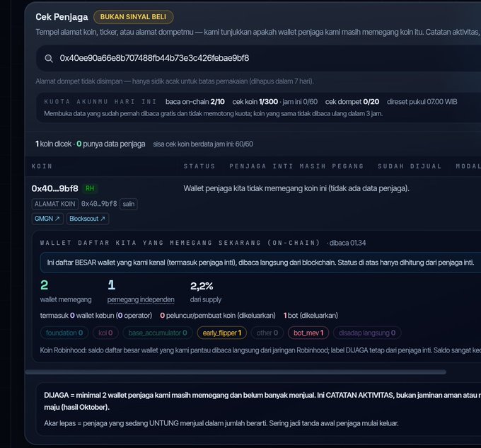Click the dibaca 01.34 timestamp

(347, 243)
